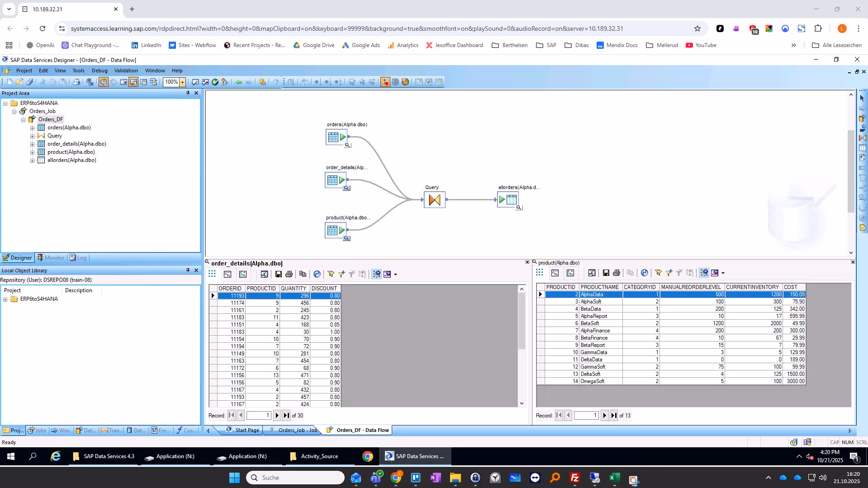Screen dimensions: 868x488
Task: Click the Query transform node in canvas
Action: tap(434, 199)
